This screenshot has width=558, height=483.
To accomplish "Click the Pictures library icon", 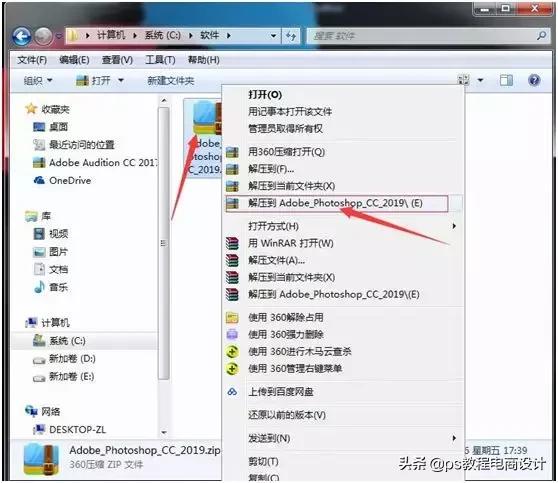I will pyautogui.click(x=39, y=252).
